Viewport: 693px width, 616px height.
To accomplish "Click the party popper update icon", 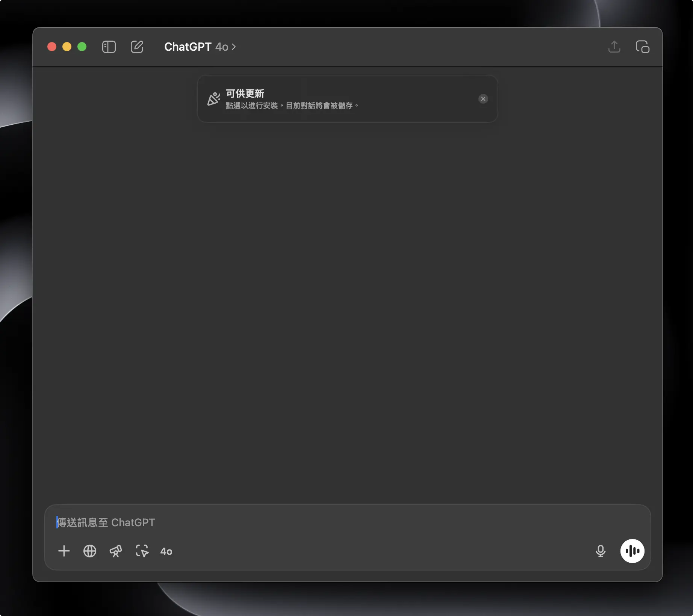I will point(213,99).
